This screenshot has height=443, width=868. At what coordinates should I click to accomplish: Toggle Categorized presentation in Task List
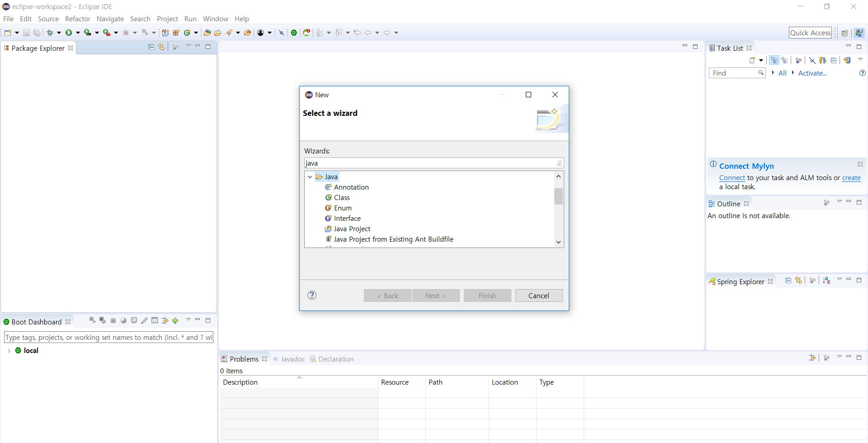tap(774, 60)
